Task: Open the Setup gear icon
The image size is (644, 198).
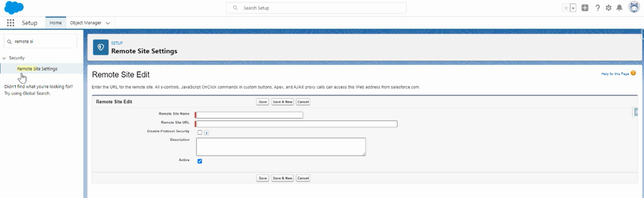Action: tap(608, 8)
